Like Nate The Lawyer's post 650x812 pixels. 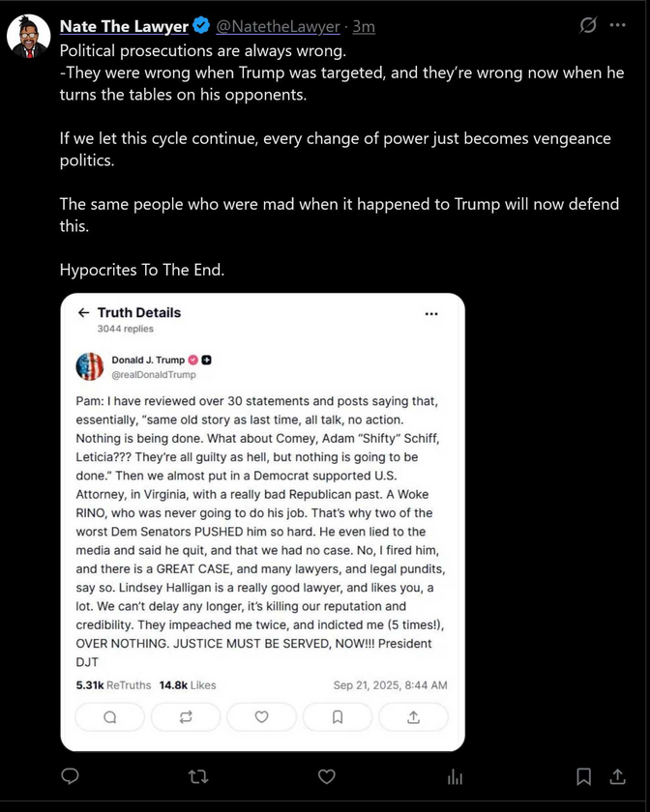point(327,776)
